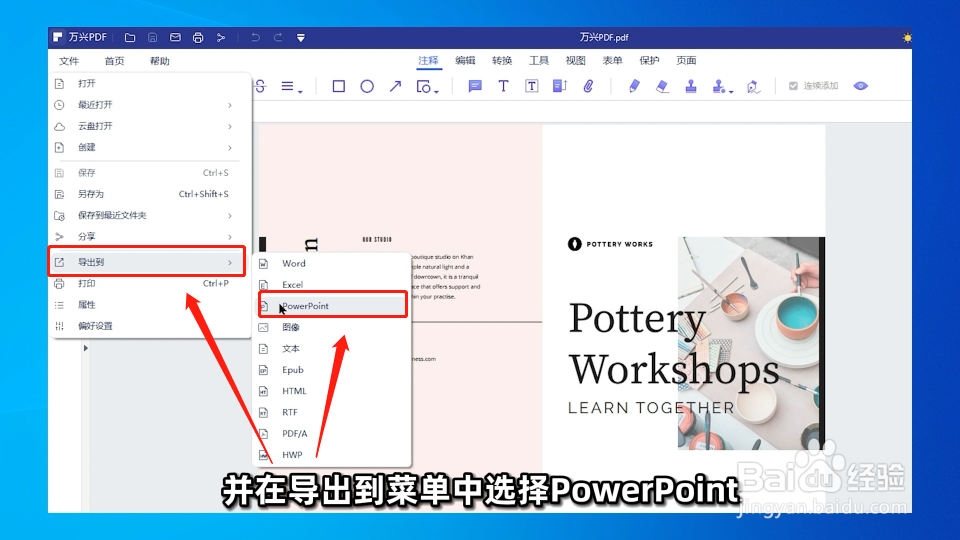
Task: Switch to the 保护 tab
Action: (x=649, y=61)
